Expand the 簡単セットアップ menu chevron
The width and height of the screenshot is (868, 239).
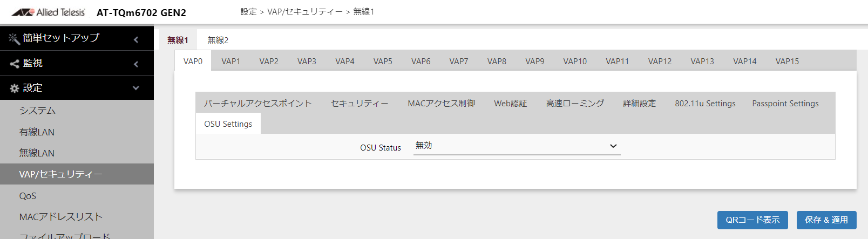(x=136, y=39)
